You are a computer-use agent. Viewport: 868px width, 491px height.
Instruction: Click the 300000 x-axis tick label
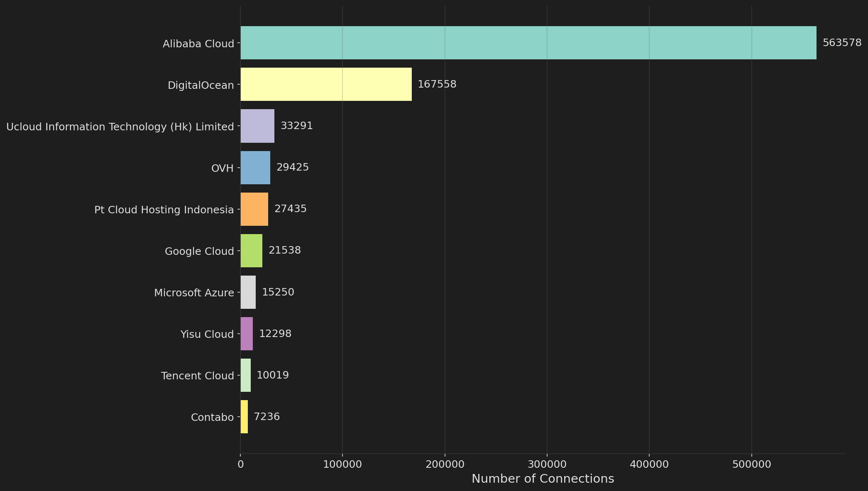coord(547,464)
